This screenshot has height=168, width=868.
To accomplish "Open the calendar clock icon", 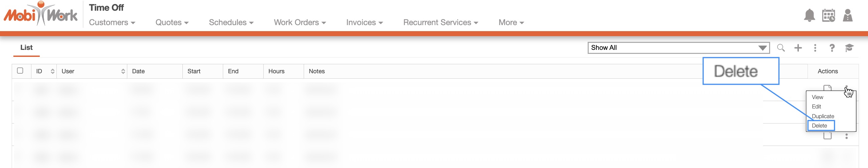I will (x=829, y=15).
